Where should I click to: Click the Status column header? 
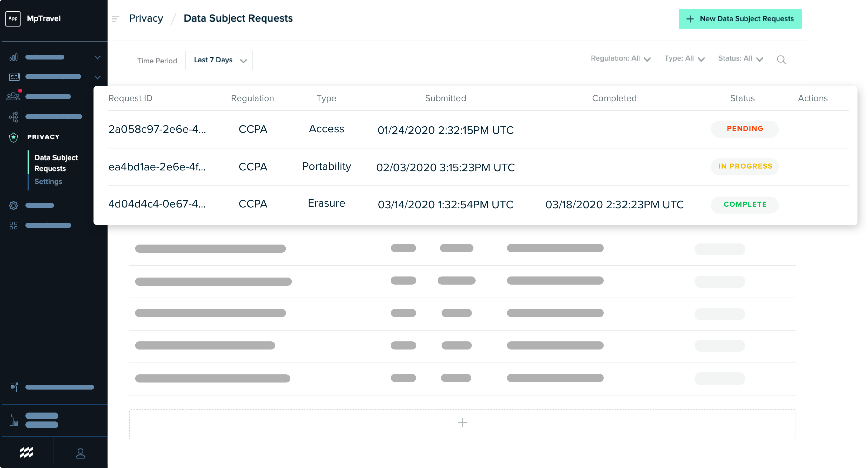742,98
